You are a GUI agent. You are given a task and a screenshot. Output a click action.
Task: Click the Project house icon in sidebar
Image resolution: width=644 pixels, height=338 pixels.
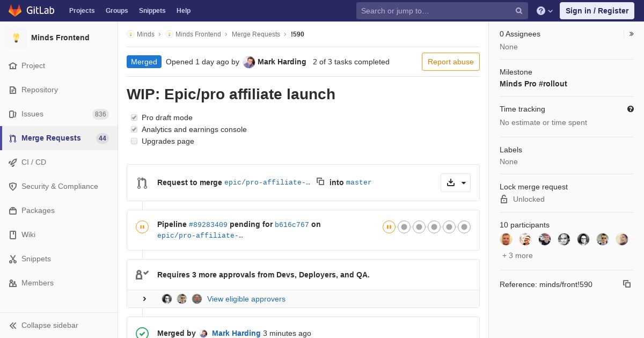13,65
